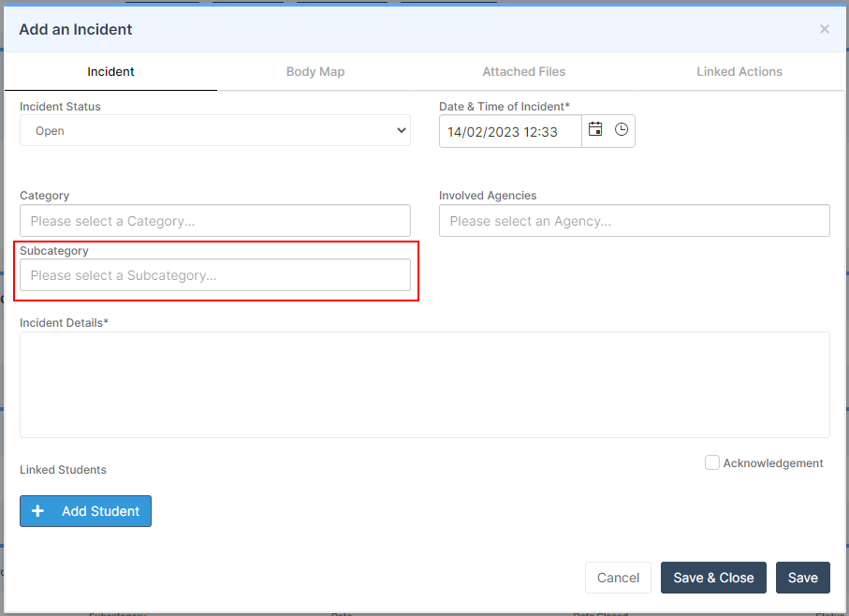Open the Involved Agencies selector
This screenshot has width=849, height=616.
pyautogui.click(x=634, y=221)
